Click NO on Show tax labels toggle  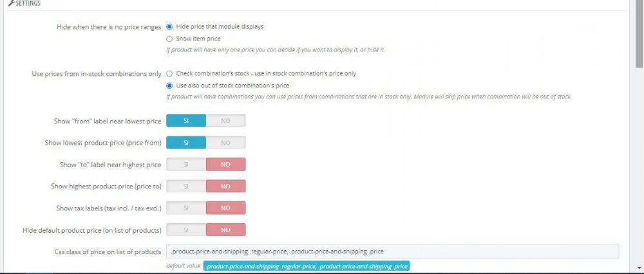[225, 208]
